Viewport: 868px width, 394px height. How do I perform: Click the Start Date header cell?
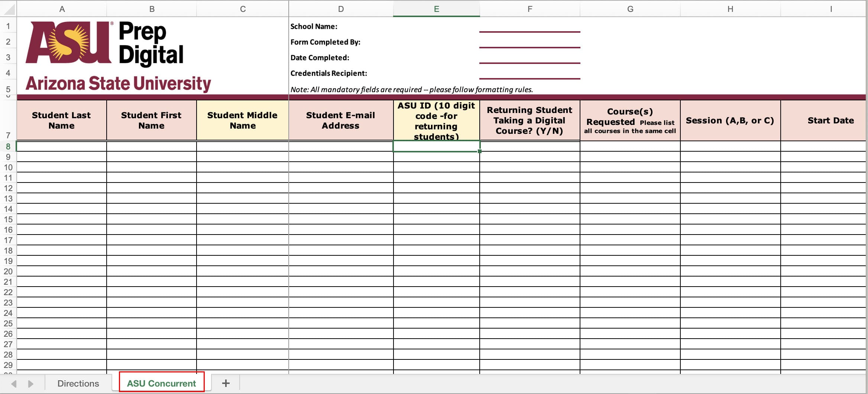coord(824,120)
